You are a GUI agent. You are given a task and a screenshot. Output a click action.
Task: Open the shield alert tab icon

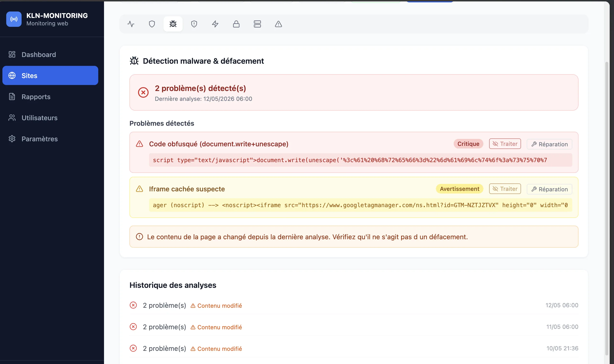click(x=194, y=24)
